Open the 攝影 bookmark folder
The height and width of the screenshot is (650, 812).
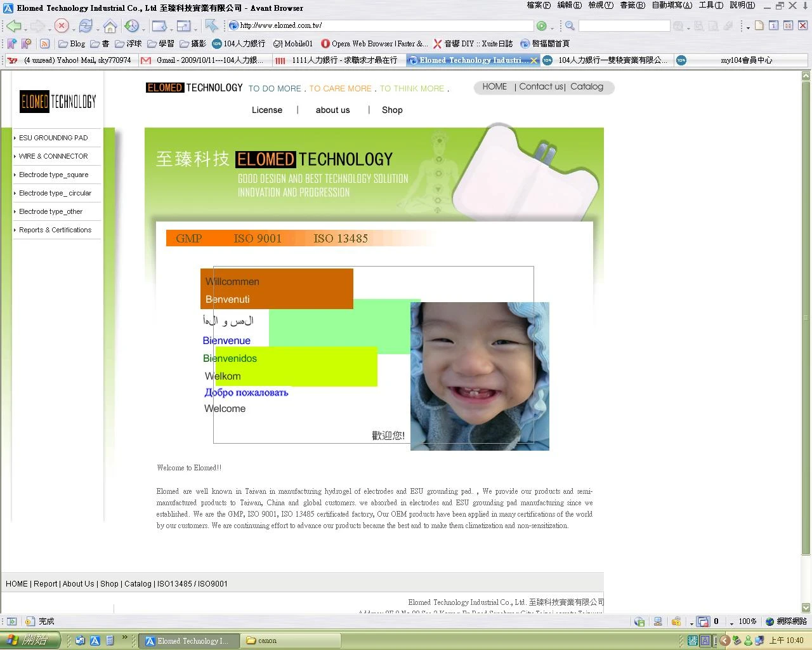tap(193, 44)
